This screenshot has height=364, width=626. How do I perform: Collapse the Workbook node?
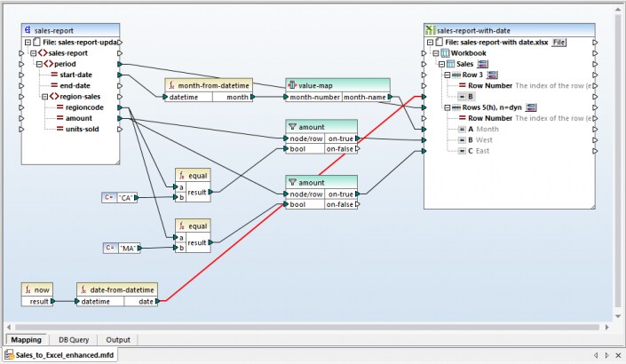pyautogui.click(x=436, y=53)
